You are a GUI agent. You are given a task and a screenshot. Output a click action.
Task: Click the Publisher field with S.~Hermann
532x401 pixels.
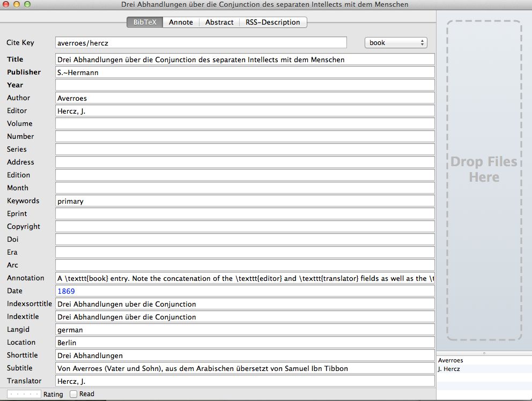[x=245, y=72]
